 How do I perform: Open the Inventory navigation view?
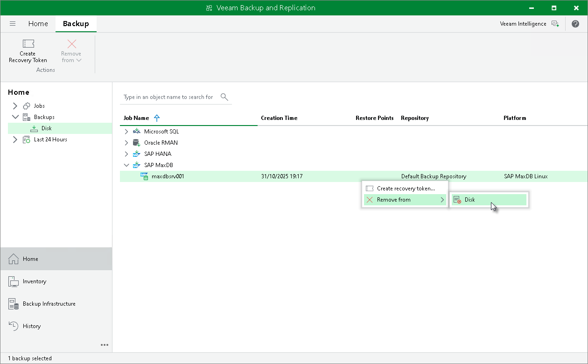point(56,281)
